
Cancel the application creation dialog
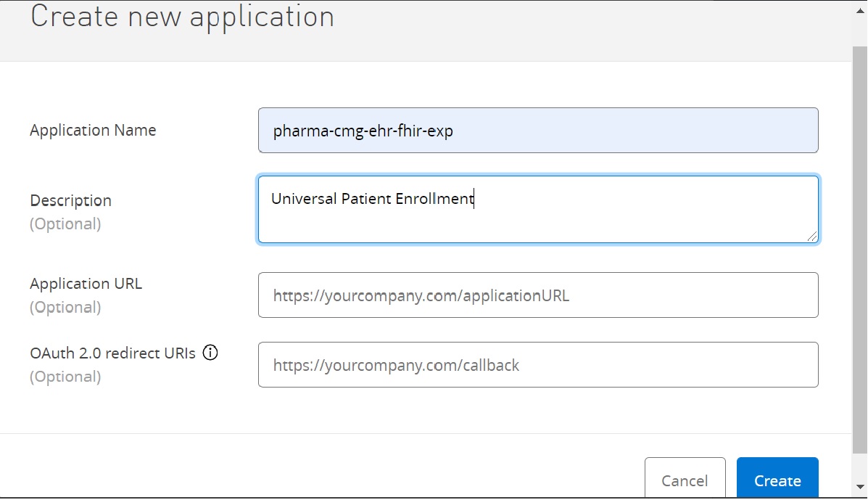click(685, 478)
